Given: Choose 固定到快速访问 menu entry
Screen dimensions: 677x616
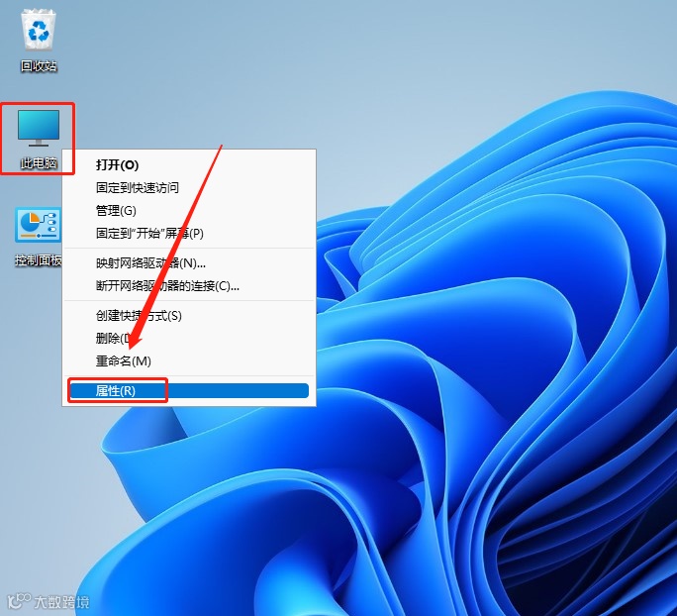Looking at the screenshot, I should 189,187.
